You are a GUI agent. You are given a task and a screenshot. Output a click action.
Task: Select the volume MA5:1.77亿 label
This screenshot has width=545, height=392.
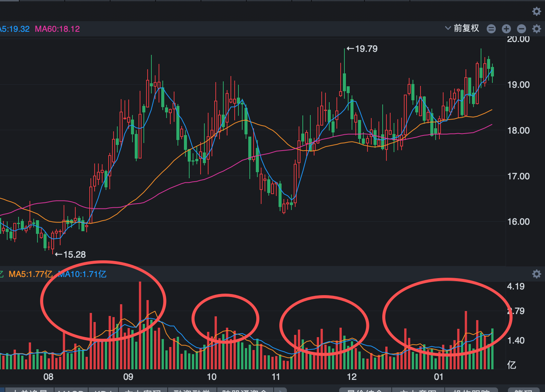click(30, 274)
